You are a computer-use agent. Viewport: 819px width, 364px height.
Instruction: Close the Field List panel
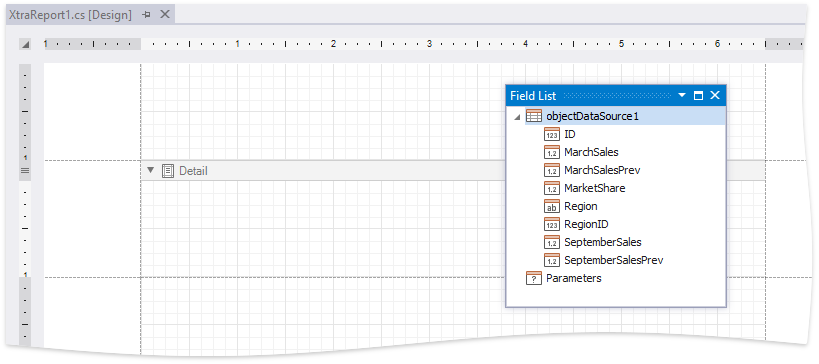(x=715, y=95)
